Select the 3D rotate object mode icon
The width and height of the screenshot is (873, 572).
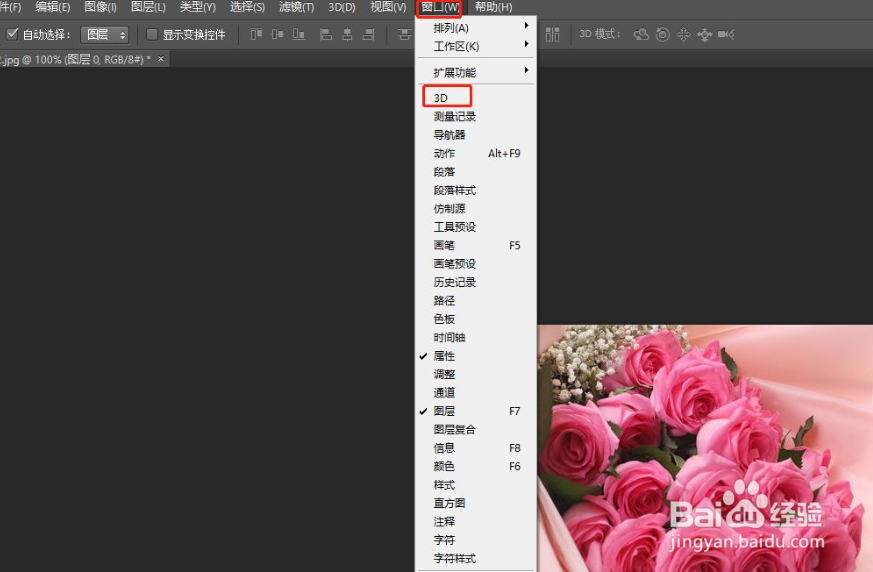coord(641,35)
